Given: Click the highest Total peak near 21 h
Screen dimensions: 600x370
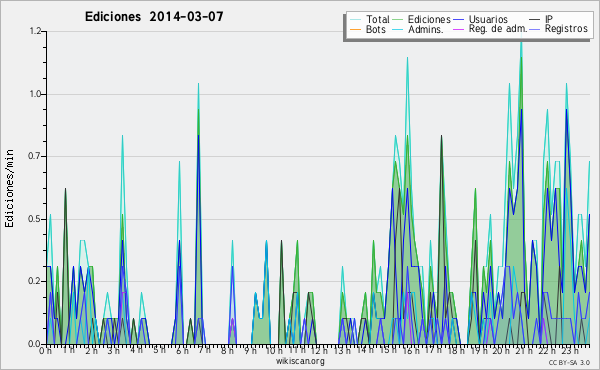Looking at the screenshot, I should click(x=521, y=42).
